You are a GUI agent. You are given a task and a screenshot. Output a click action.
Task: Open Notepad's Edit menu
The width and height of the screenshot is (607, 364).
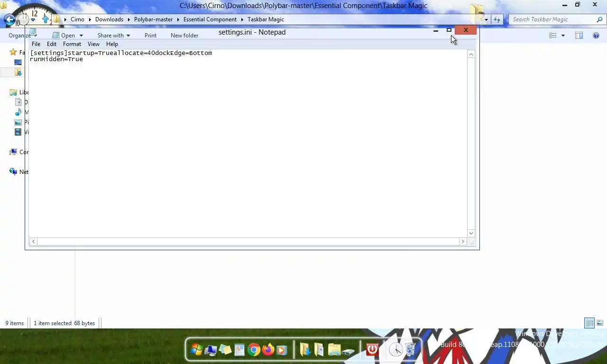[x=52, y=44]
